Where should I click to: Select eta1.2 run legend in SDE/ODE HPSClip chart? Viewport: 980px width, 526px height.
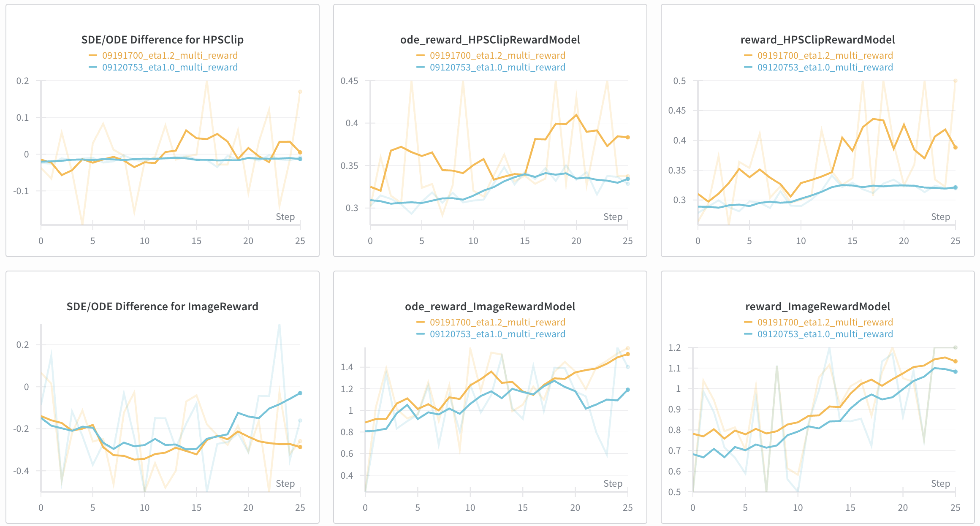pyautogui.click(x=170, y=55)
